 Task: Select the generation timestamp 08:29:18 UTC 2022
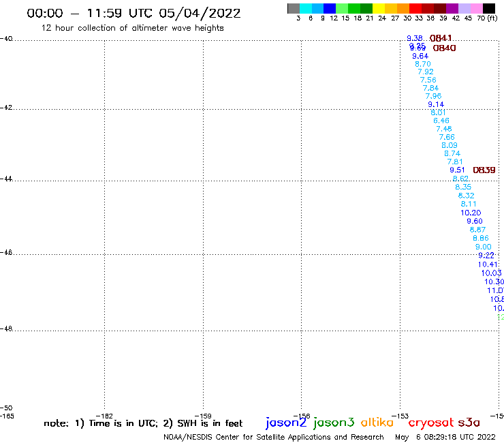[460, 437]
